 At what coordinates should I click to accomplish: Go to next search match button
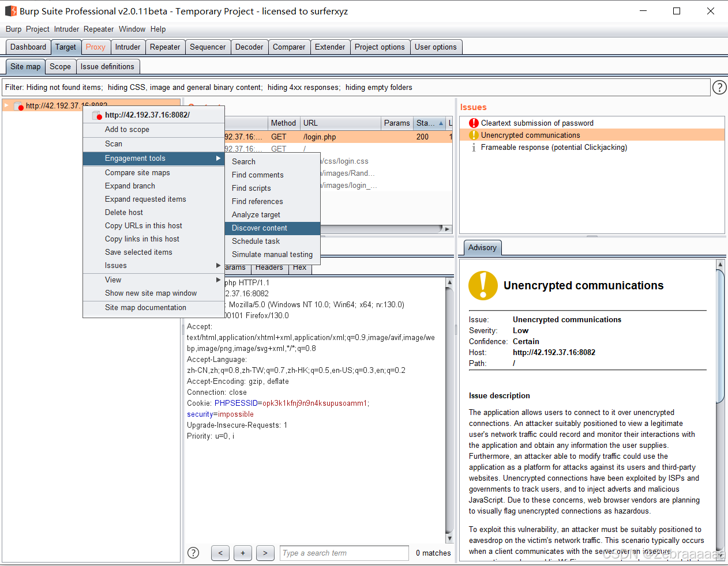[265, 553]
